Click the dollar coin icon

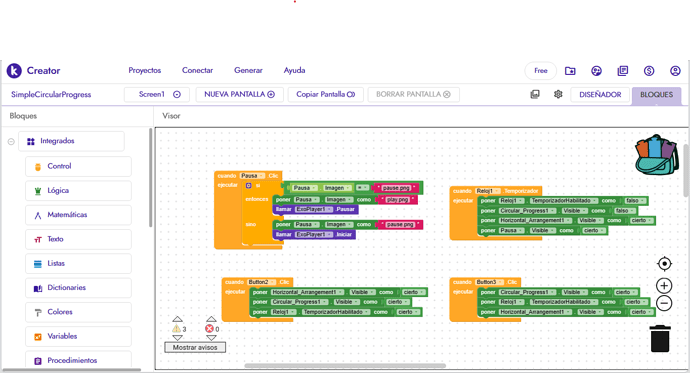[649, 71]
